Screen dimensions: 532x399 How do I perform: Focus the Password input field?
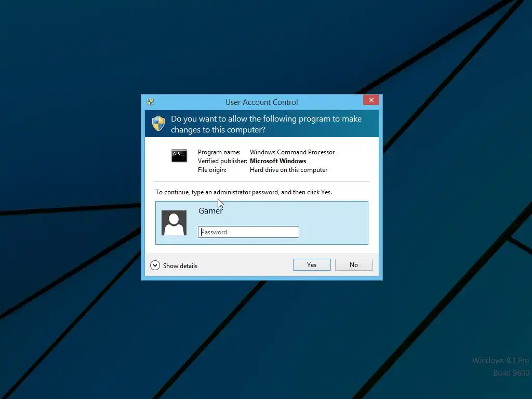click(x=248, y=232)
